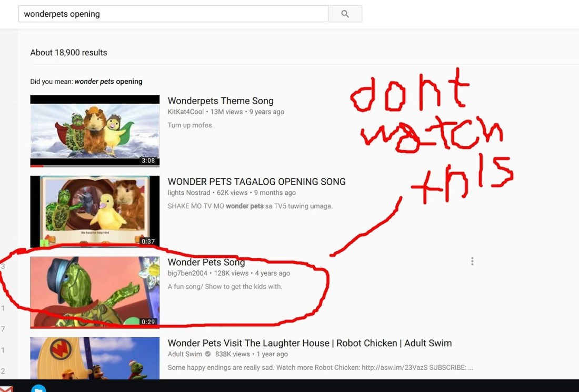Click the 'Some happy endings are really sad' description
Screen dimensions: 579x392
click(320, 367)
